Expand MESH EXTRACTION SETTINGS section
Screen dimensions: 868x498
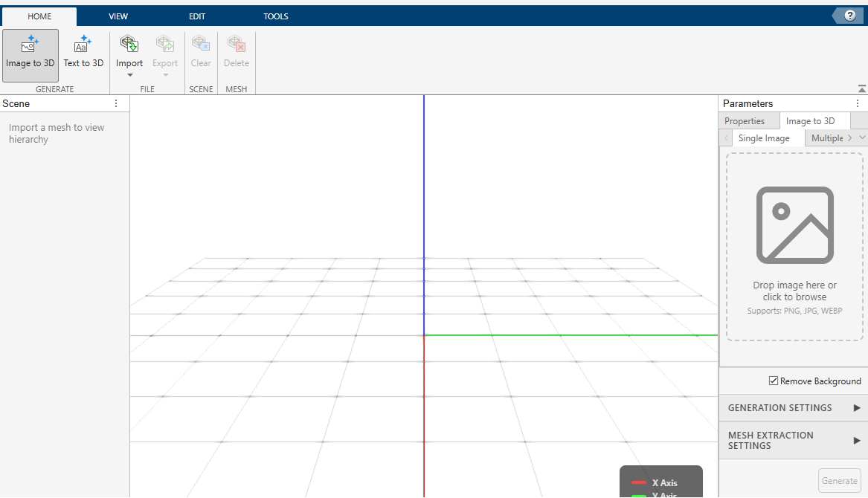tap(794, 441)
